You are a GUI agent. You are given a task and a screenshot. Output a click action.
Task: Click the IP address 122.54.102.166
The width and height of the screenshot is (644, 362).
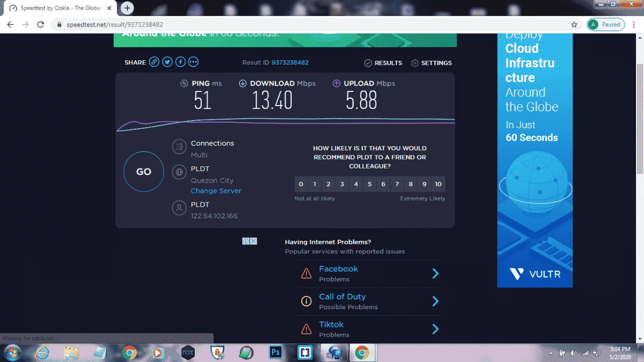coord(214,216)
